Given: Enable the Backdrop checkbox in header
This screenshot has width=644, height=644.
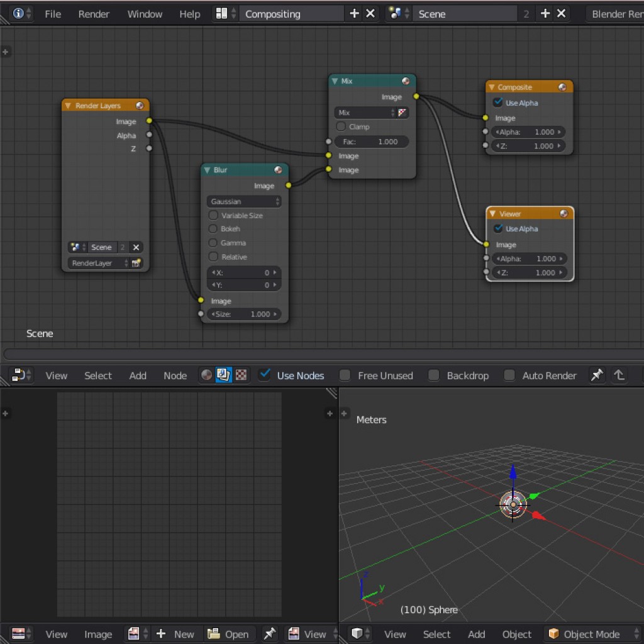Looking at the screenshot, I should coord(434,375).
